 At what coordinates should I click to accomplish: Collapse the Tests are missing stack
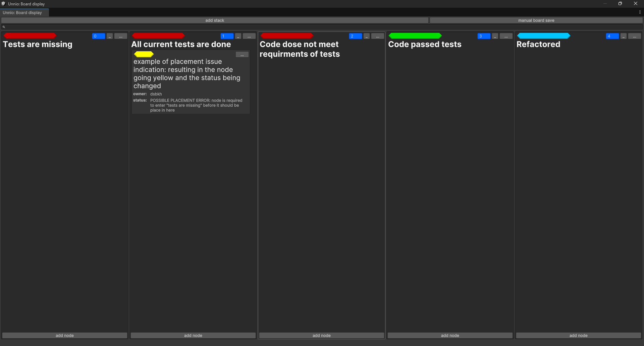click(x=110, y=36)
